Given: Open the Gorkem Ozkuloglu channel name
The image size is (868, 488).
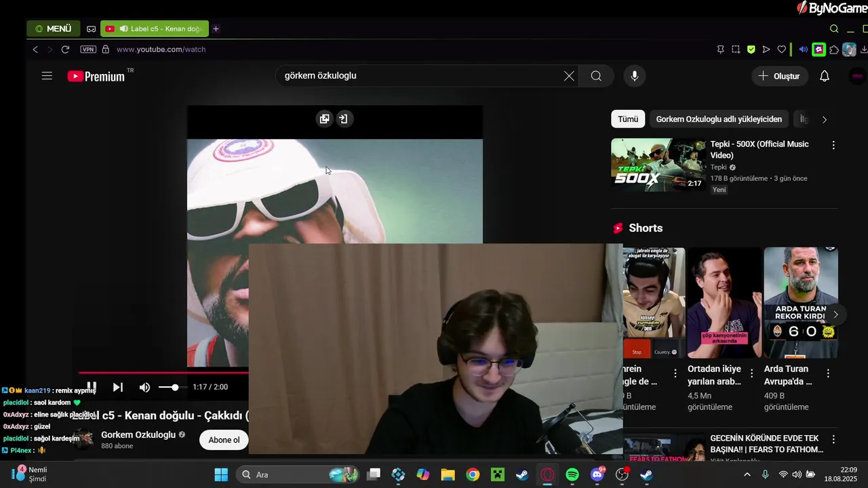Looking at the screenshot, I should tap(138, 435).
